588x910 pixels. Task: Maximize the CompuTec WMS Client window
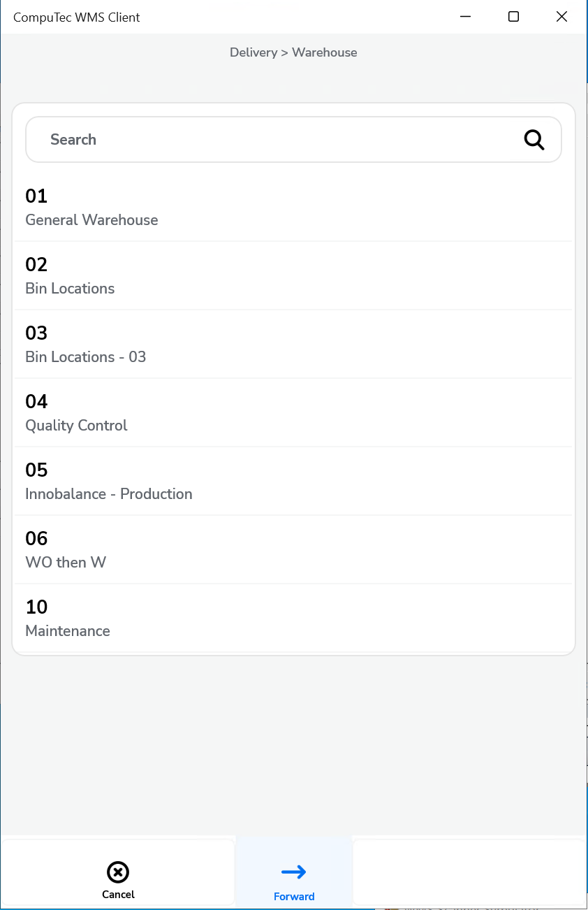513,17
